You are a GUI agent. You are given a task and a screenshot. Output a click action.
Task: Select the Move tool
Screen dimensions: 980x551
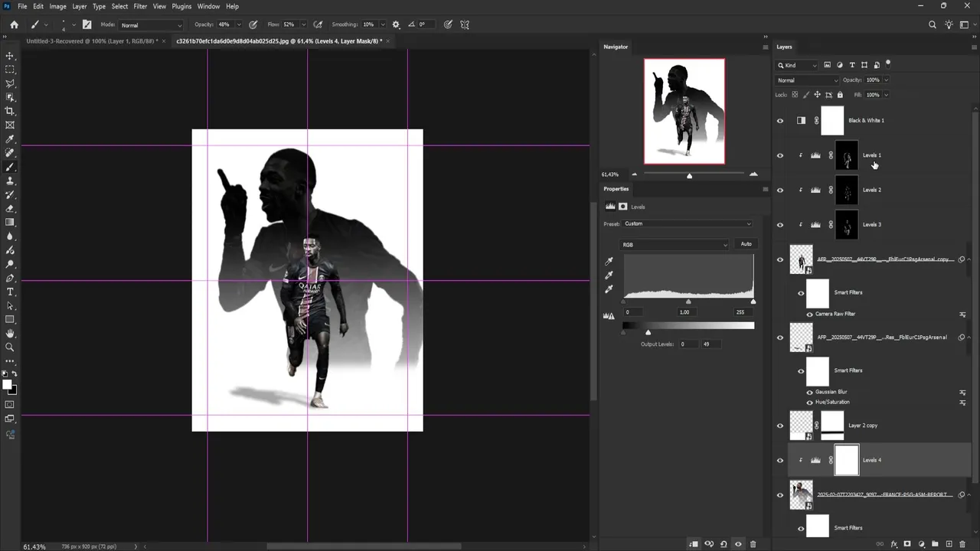pyautogui.click(x=10, y=56)
